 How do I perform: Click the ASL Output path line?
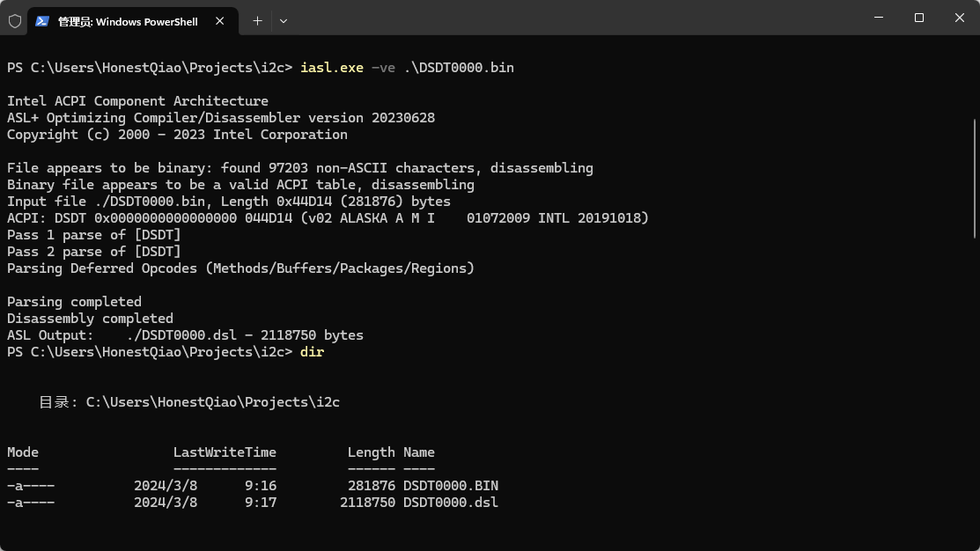click(x=185, y=334)
